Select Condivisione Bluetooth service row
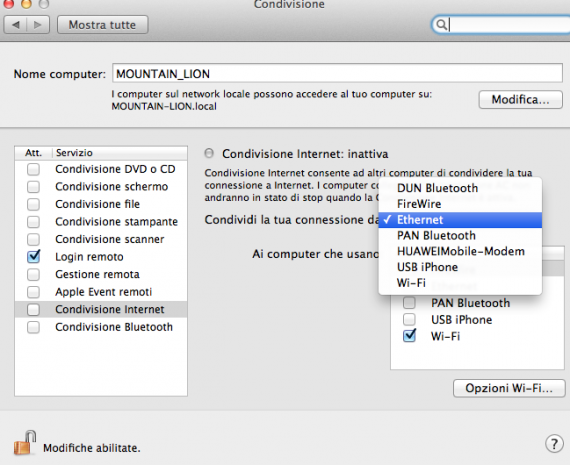Viewport: 570px width, 465px height. coord(101,327)
